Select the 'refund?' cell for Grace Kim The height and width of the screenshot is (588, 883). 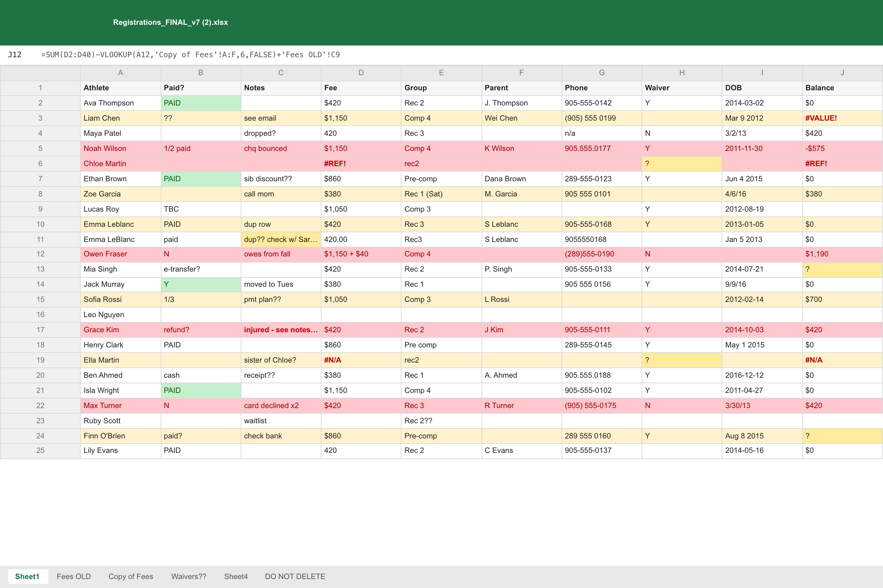coord(201,330)
